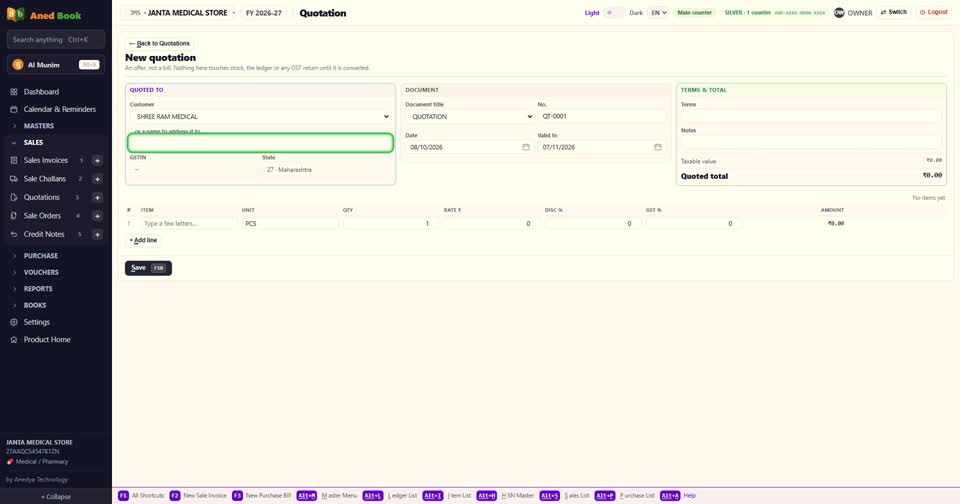Collapse the SALES section
This screenshot has height=504, width=960.
click(x=33, y=143)
